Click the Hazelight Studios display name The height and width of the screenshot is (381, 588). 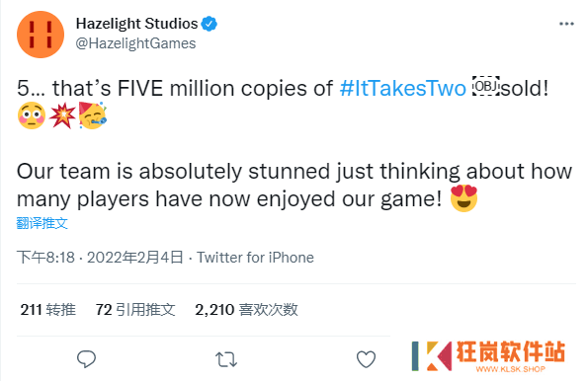[137, 24]
